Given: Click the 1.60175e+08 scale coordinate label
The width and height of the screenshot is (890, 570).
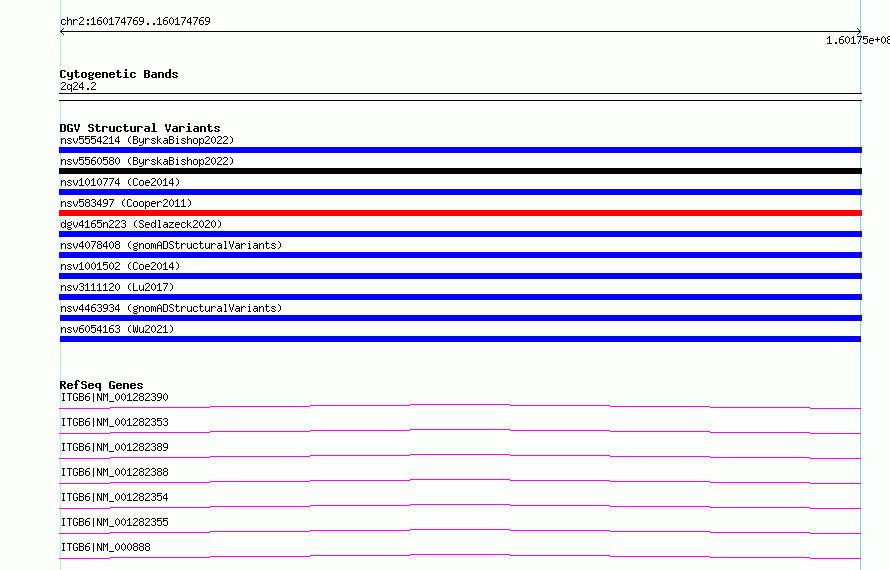Looking at the screenshot, I should [858, 40].
